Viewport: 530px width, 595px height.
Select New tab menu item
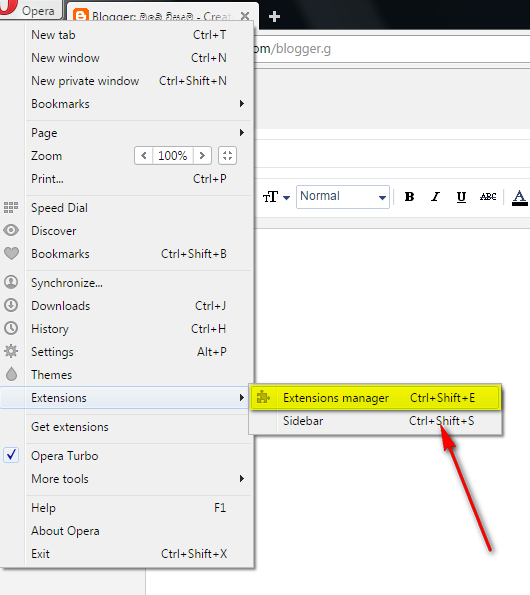[x=127, y=35]
